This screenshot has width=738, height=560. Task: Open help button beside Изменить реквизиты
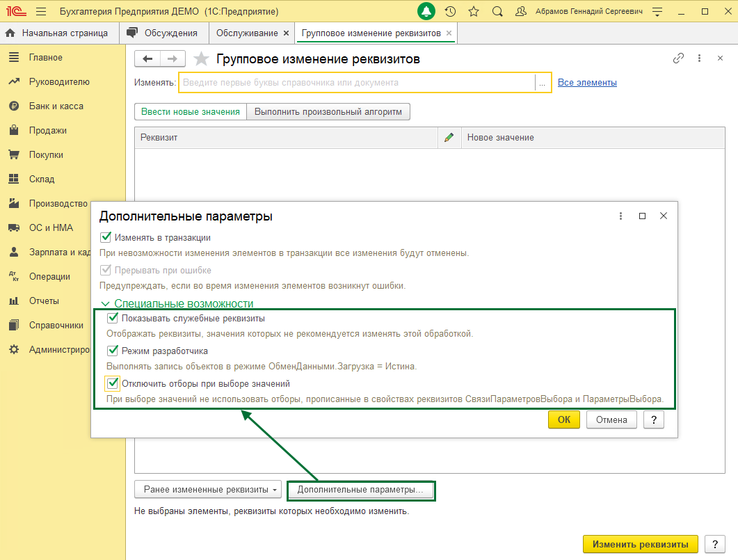point(715,545)
